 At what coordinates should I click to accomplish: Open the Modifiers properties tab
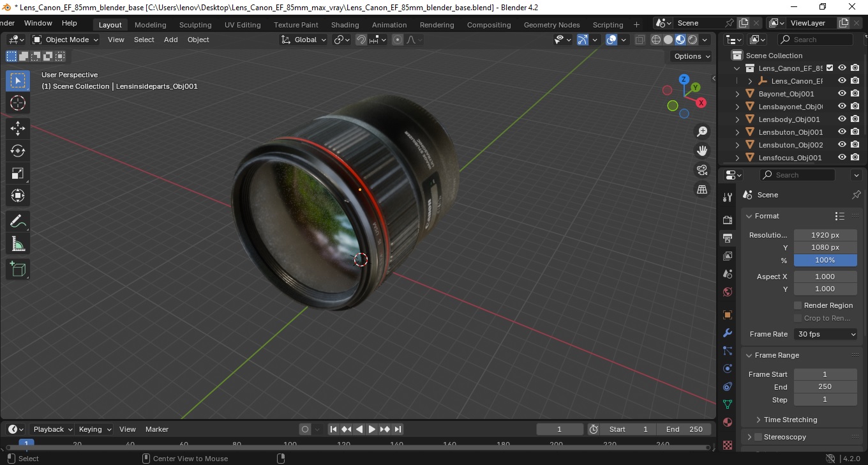(727, 333)
